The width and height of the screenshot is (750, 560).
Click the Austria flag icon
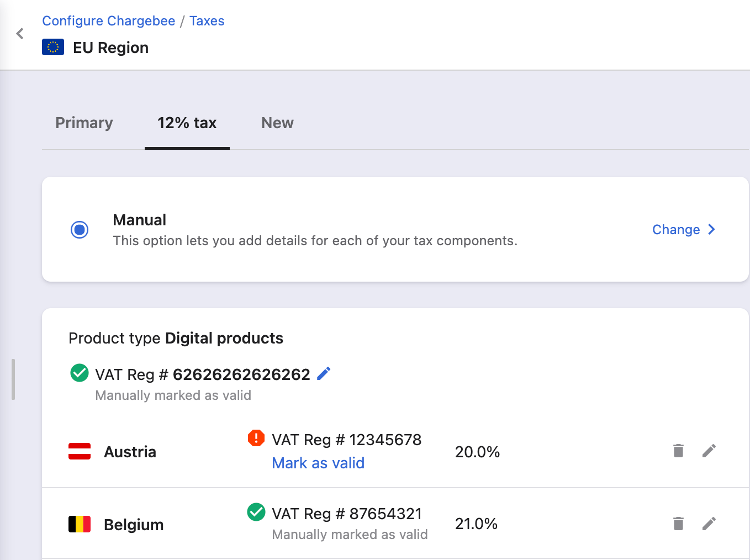80,451
